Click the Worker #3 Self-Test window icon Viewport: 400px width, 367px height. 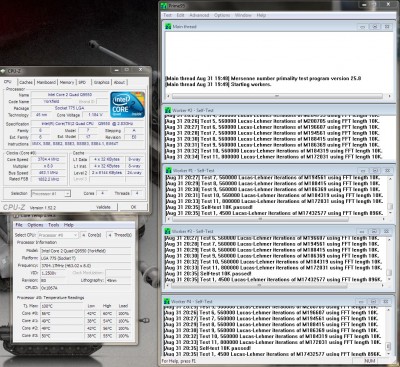coord(169,110)
